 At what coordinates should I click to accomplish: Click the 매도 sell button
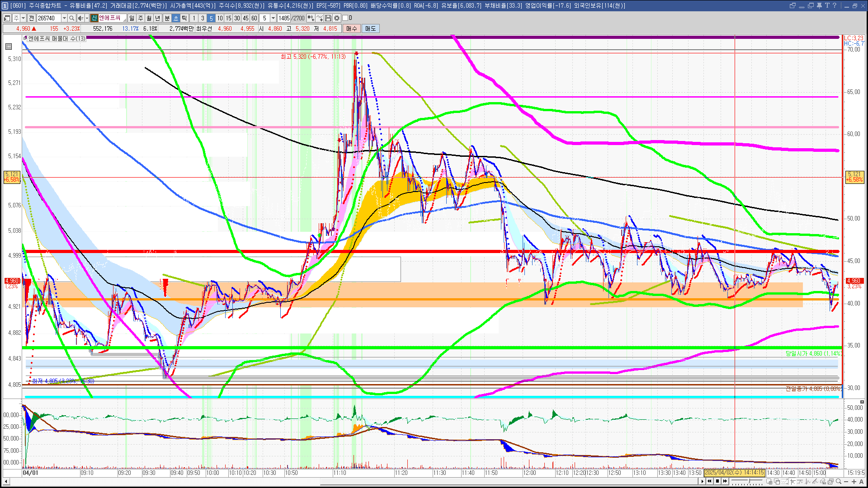pos(371,28)
